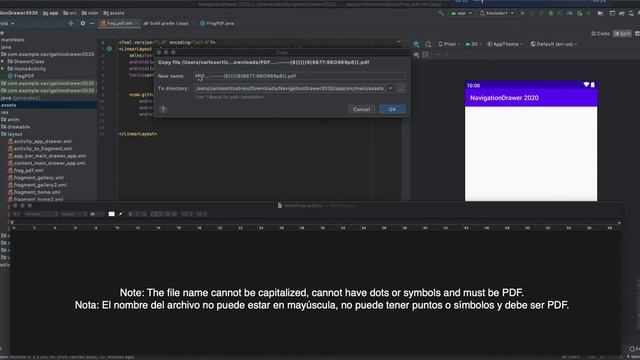Open the AppTheme dropdown

(505, 44)
